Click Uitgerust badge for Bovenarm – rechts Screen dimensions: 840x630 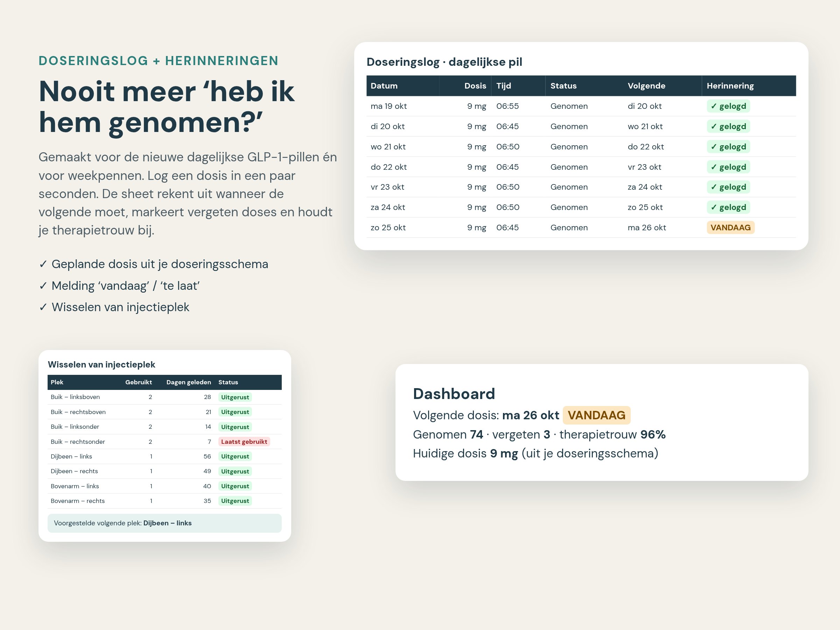235,501
